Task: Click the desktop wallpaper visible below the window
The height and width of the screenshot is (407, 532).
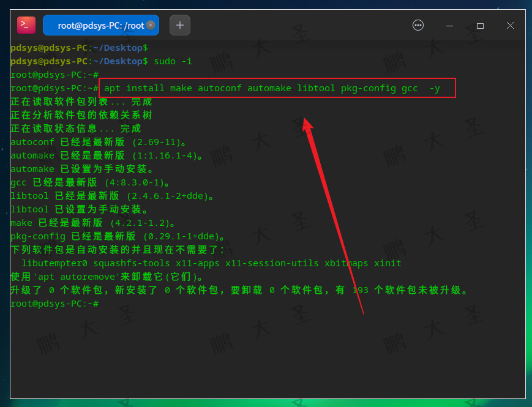Action: pyautogui.click(x=266, y=404)
